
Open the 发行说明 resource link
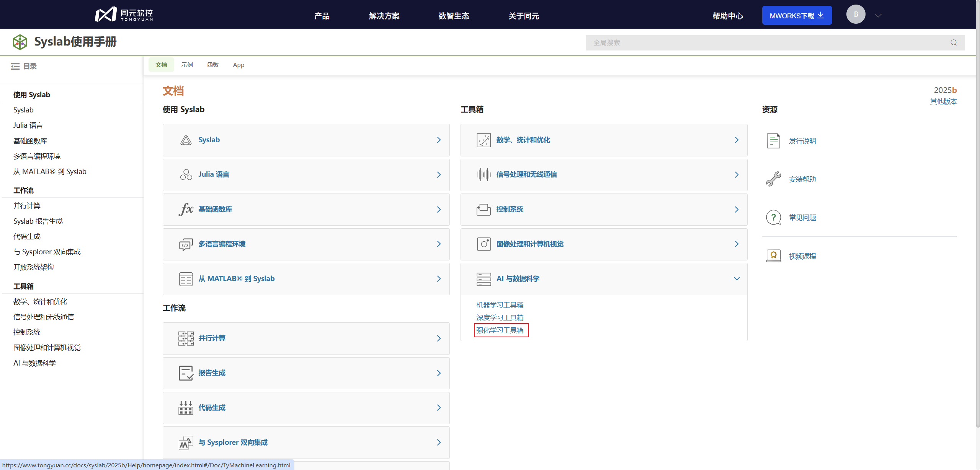[x=802, y=141]
